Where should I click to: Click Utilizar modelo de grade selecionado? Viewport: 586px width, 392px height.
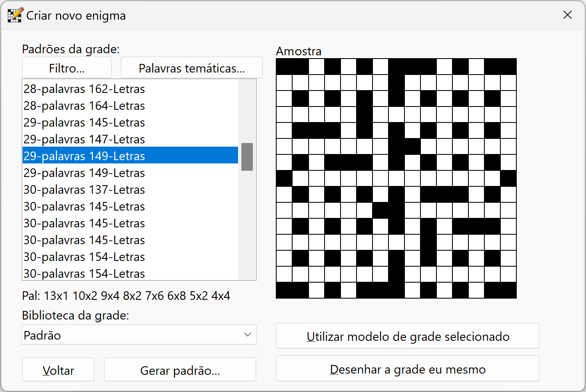coord(408,336)
